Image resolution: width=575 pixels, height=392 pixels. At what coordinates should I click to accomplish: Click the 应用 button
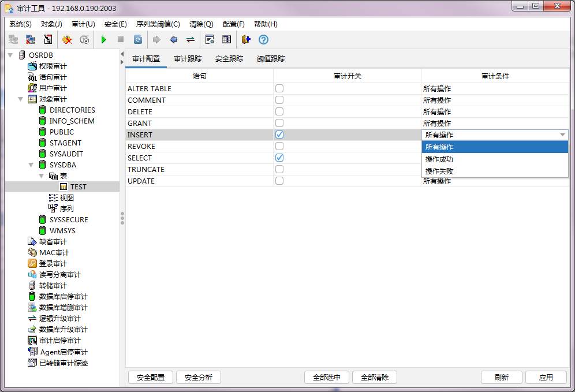(x=546, y=377)
